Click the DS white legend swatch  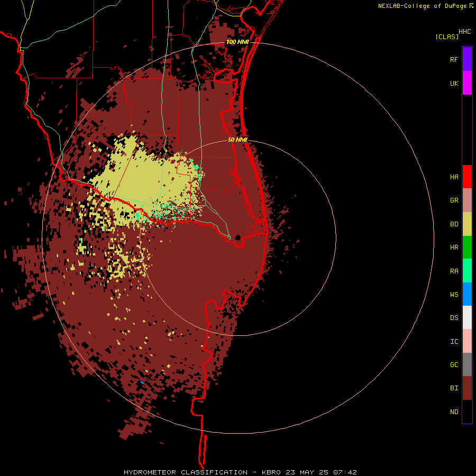467,317
